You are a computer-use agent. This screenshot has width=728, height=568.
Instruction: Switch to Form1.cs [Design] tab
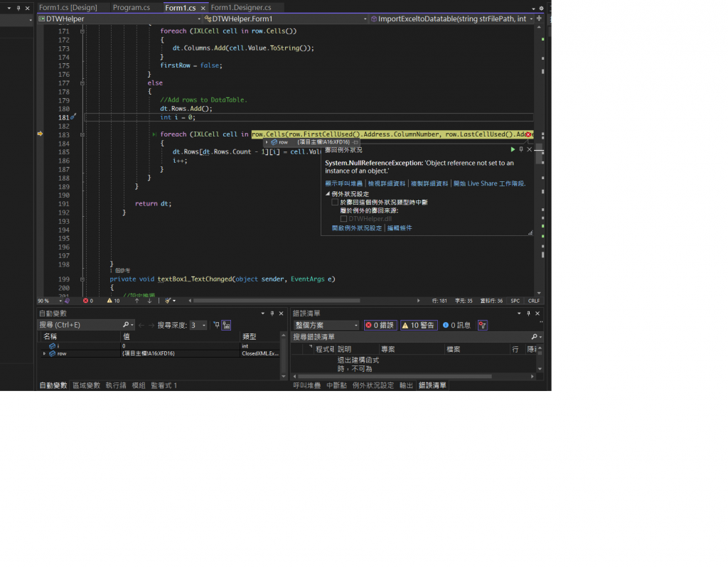point(68,7)
